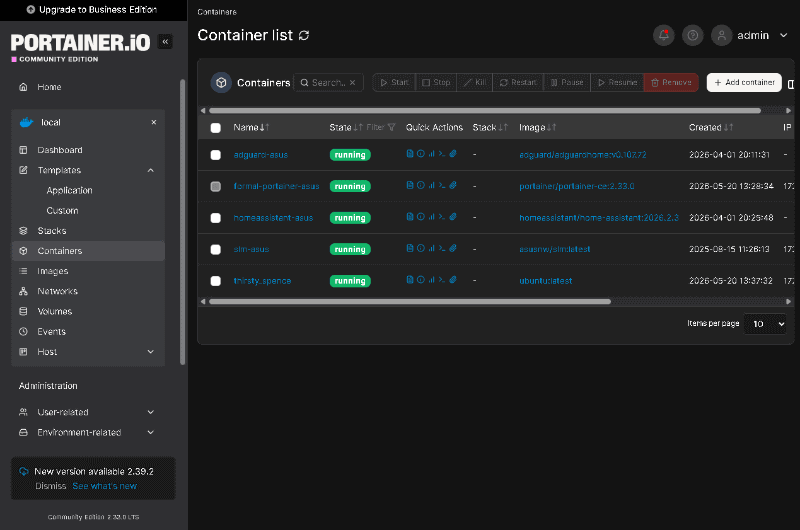Open the State column filter funnel
The height and width of the screenshot is (530, 800).
click(x=391, y=128)
